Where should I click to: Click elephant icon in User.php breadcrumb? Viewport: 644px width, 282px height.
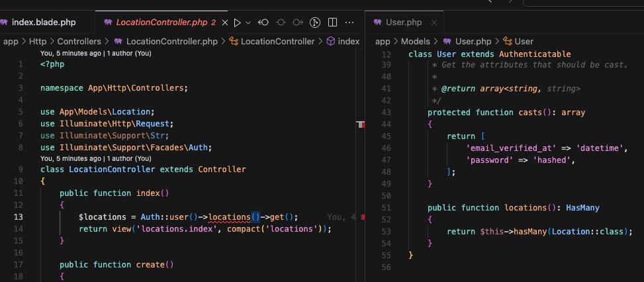tap(447, 42)
